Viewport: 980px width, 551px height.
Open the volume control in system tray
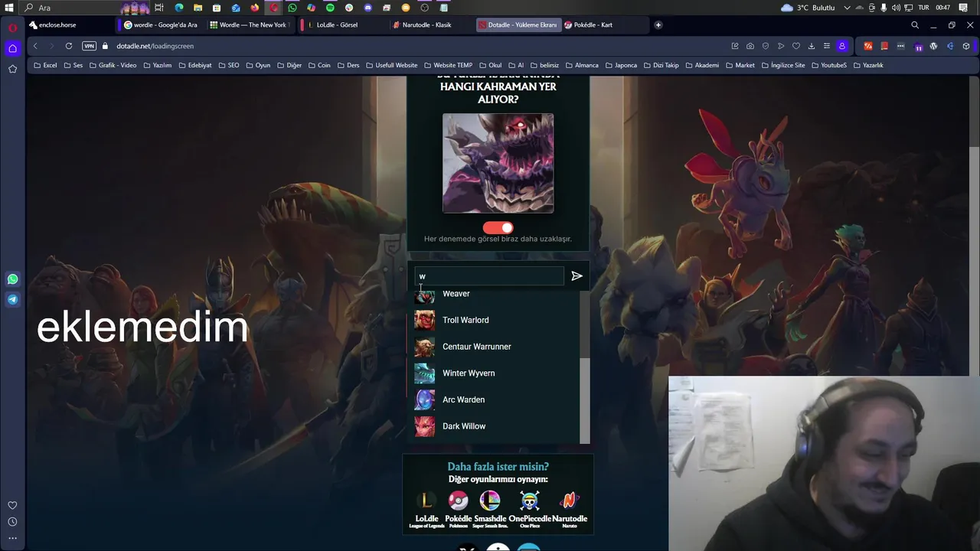click(x=896, y=8)
